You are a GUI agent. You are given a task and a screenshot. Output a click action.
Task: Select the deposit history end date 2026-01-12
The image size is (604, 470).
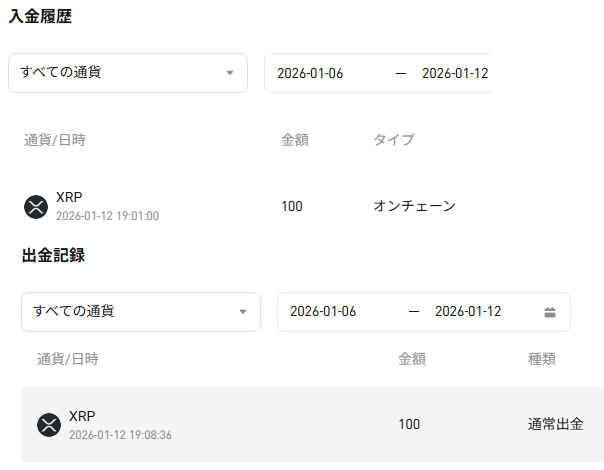pos(455,73)
